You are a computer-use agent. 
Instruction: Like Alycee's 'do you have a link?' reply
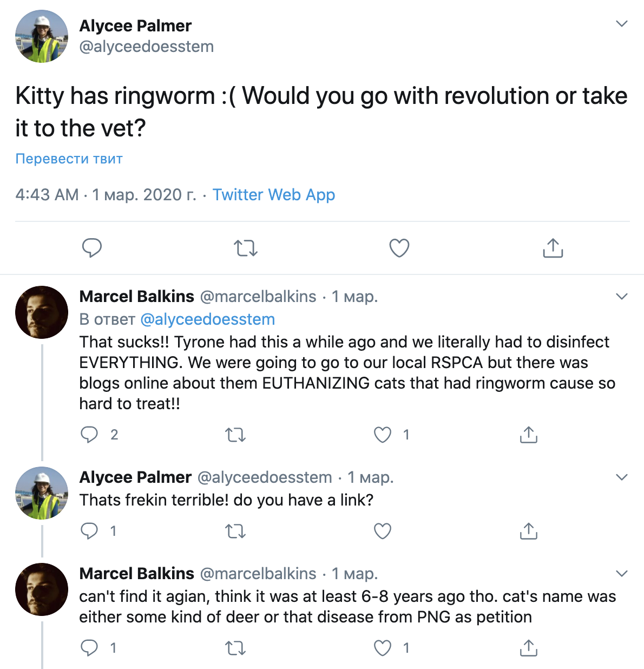(x=383, y=531)
